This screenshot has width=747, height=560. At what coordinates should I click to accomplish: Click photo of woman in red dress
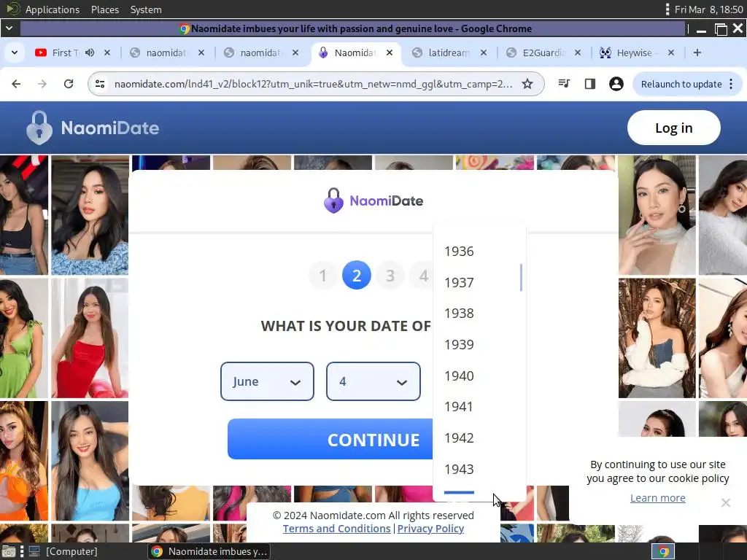pos(90,338)
